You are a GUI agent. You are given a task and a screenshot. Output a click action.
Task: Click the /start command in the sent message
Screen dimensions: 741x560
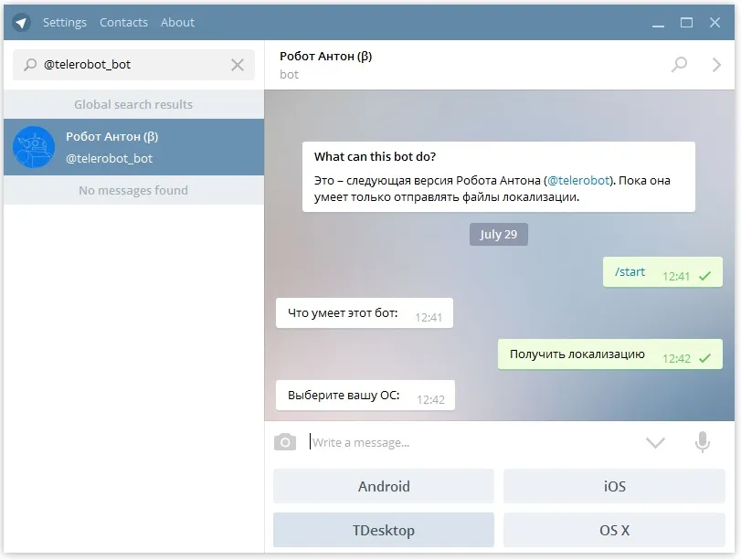point(630,271)
